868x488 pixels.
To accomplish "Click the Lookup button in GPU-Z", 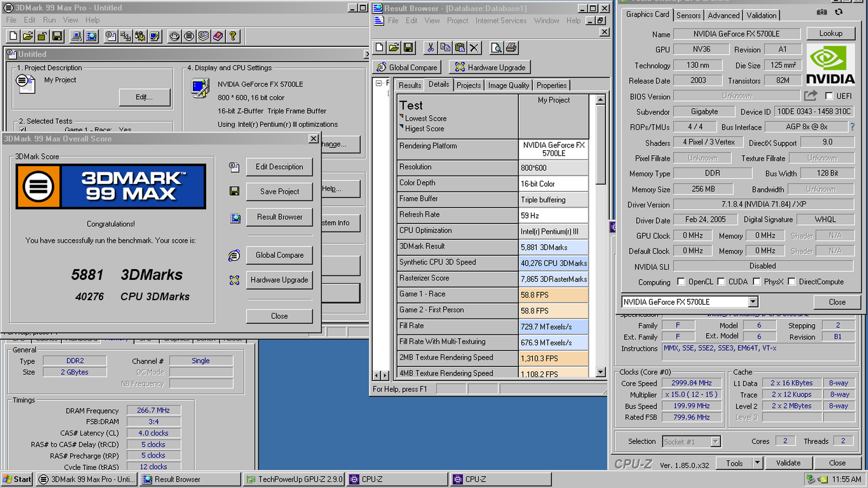I will 831,33.
